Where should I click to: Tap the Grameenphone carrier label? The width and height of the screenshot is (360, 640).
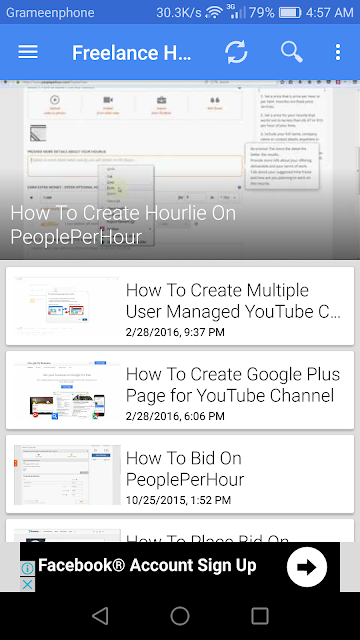tap(50, 13)
